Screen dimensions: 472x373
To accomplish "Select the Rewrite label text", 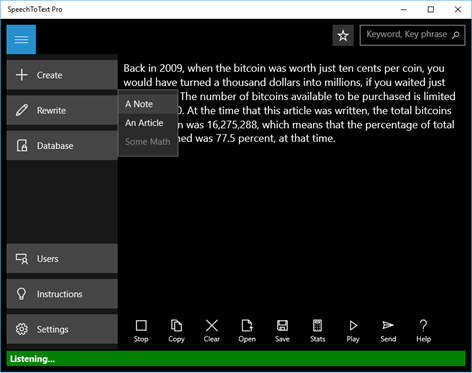I will 51,111.
